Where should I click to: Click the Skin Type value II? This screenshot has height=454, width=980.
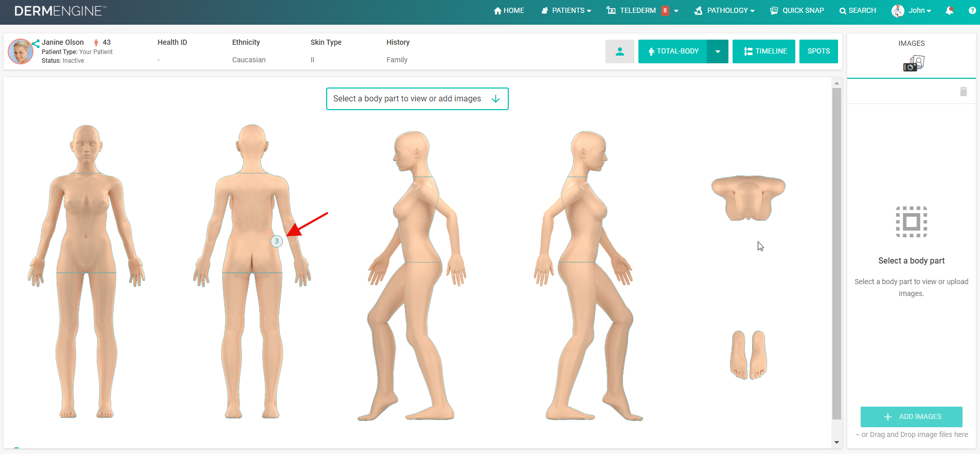[x=312, y=60]
